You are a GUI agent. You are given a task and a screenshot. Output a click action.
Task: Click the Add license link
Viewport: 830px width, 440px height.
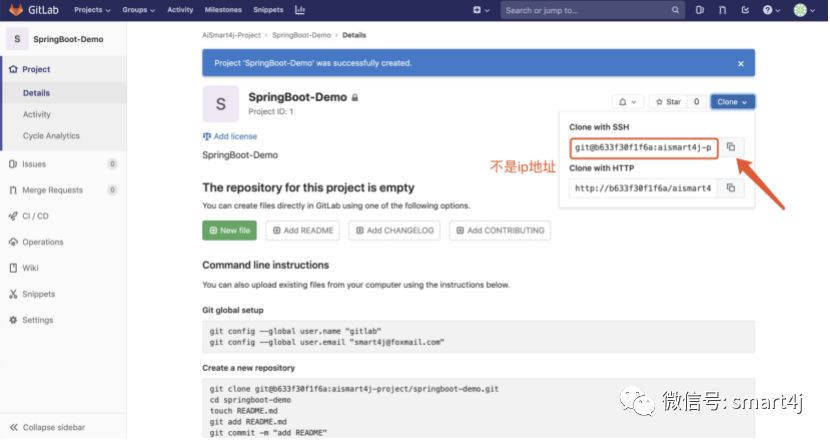pyautogui.click(x=230, y=136)
